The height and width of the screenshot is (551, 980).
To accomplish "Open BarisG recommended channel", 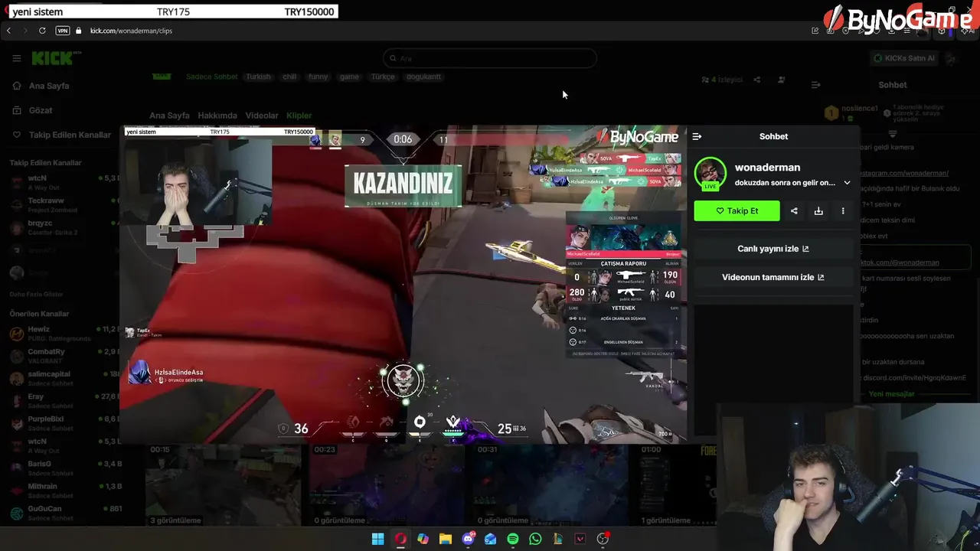I will coord(65,468).
